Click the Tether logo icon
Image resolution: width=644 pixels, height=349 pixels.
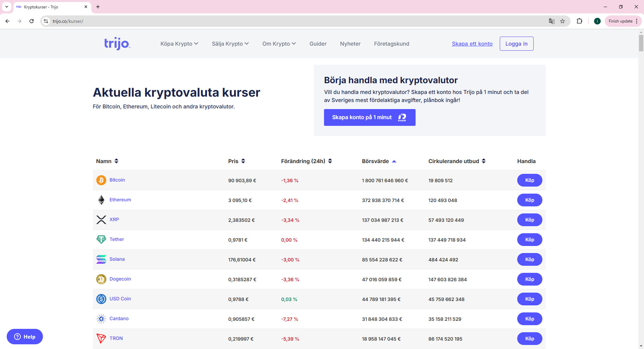[101, 240]
